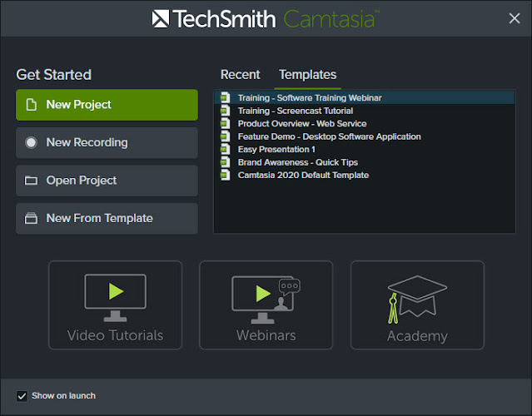Click the Easy Presentation 1 template
Viewport: 532px width, 416px height.
pyautogui.click(x=365, y=149)
